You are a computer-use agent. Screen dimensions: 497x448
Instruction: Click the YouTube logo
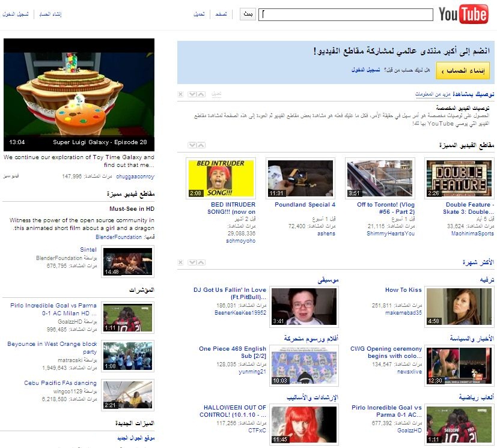[463, 14]
